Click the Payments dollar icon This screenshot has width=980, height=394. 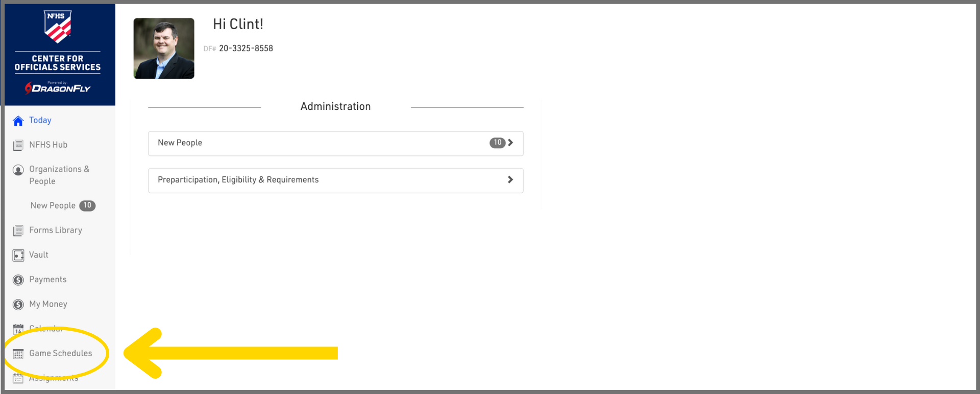point(18,280)
